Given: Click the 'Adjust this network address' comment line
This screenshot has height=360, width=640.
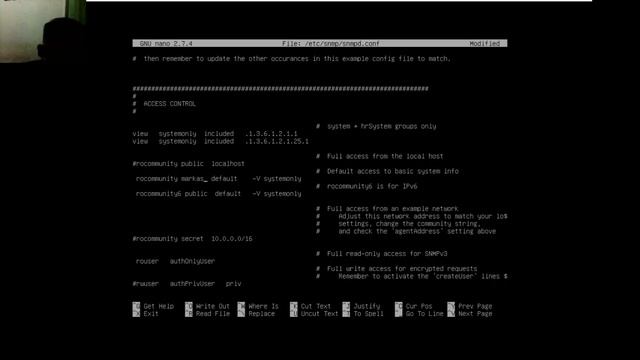Looking at the screenshot, I should (x=411, y=216).
